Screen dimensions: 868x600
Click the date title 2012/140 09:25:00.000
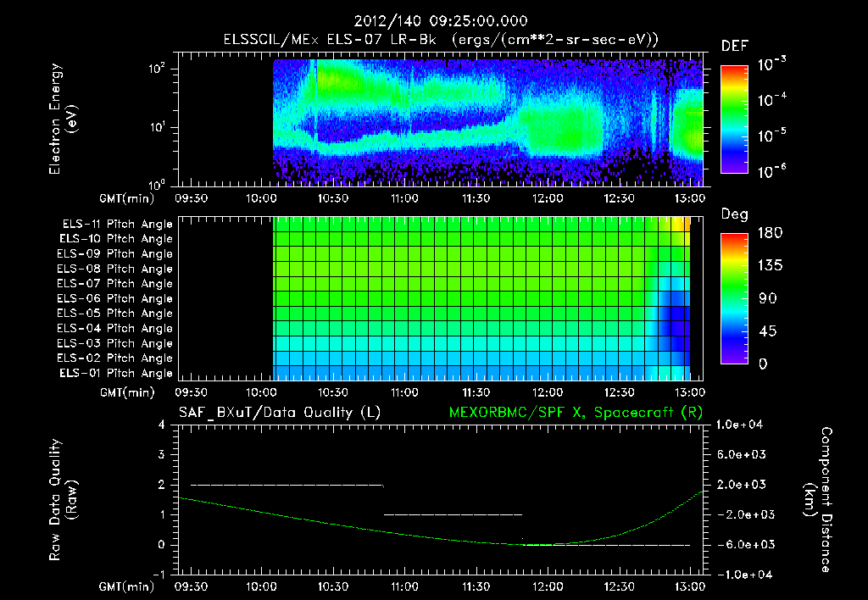(x=440, y=21)
